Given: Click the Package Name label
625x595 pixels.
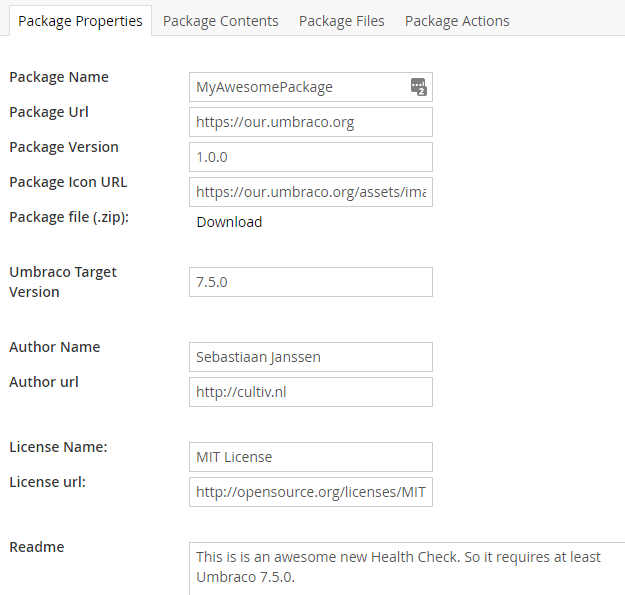Looking at the screenshot, I should (59, 77).
